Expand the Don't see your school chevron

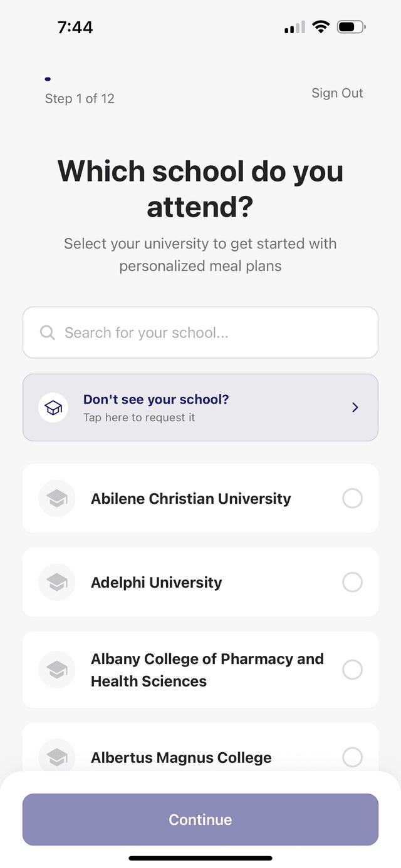pyautogui.click(x=355, y=407)
